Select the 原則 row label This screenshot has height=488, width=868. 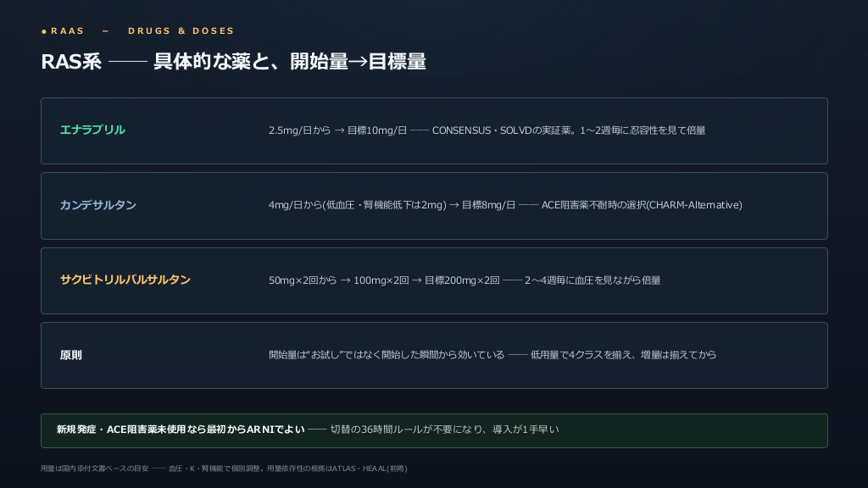(71, 355)
